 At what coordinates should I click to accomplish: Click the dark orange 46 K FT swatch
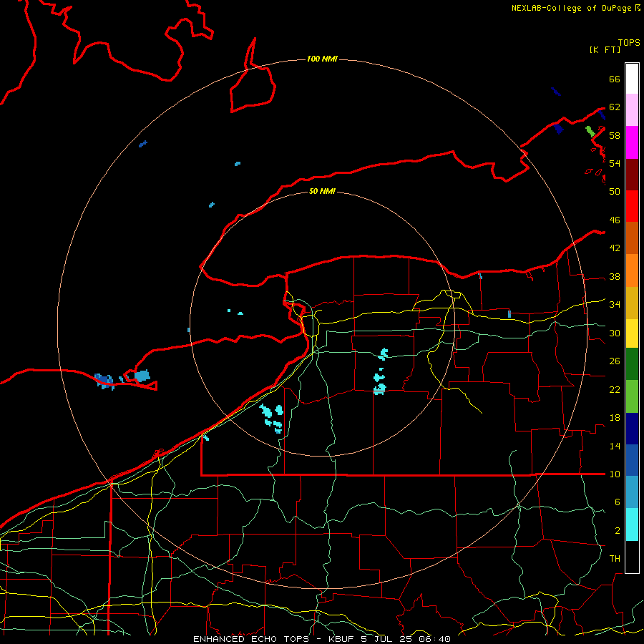[632, 238]
